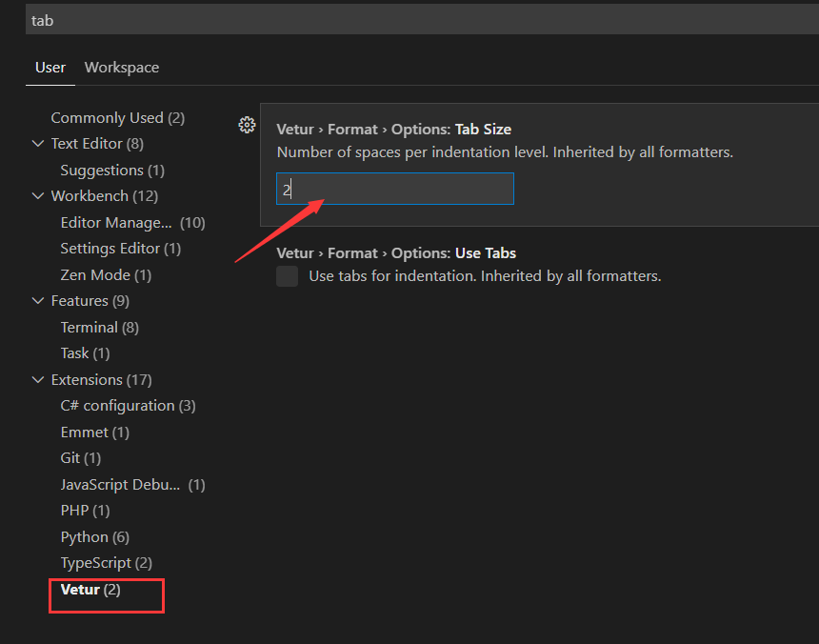The width and height of the screenshot is (819, 644).
Task: Collapse the Text Editor section
Action: point(37,144)
